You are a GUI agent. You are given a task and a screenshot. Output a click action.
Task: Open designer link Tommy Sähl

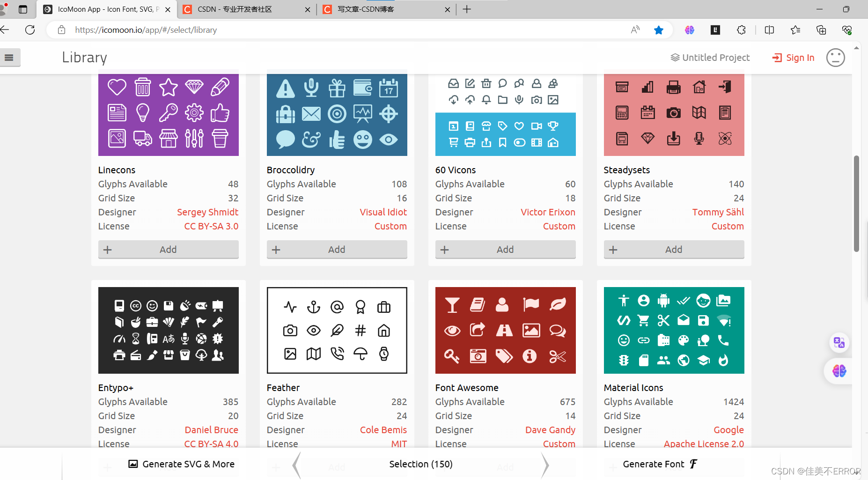pyautogui.click(x=718, y=212)
